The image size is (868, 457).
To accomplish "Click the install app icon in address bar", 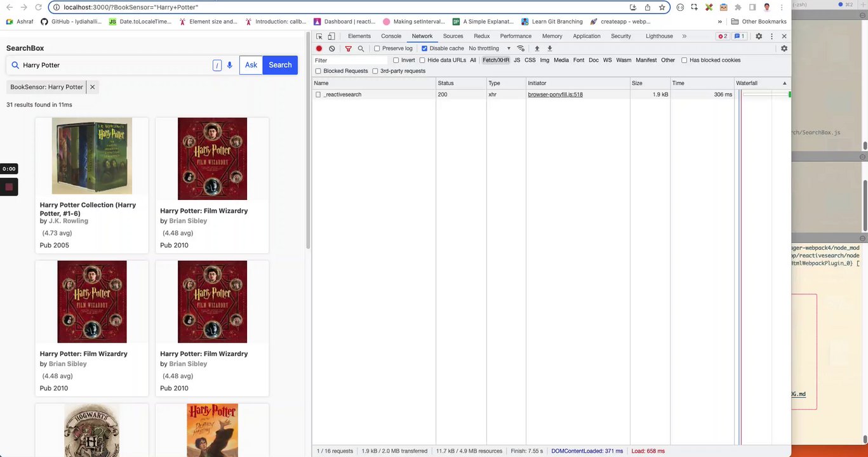I will click(633, 7).
